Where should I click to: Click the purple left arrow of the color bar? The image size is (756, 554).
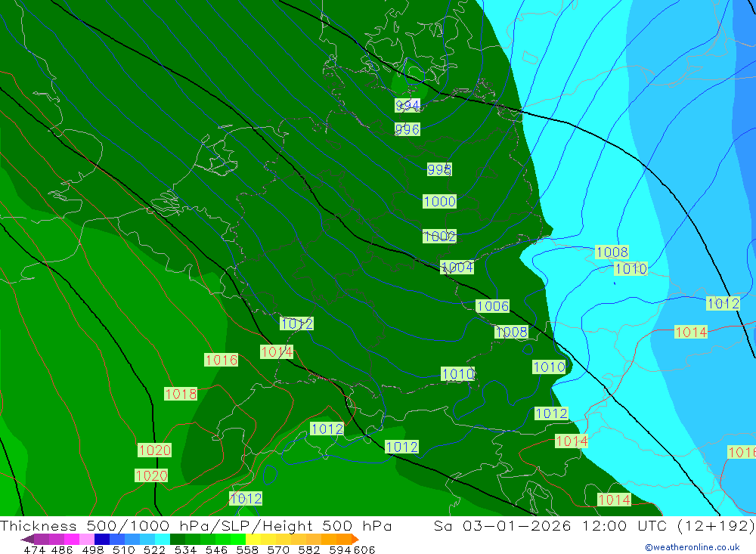coord(26,539)
